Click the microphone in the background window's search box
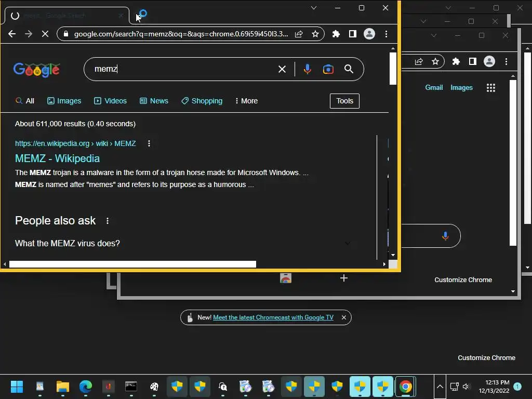 pos(445,236)
